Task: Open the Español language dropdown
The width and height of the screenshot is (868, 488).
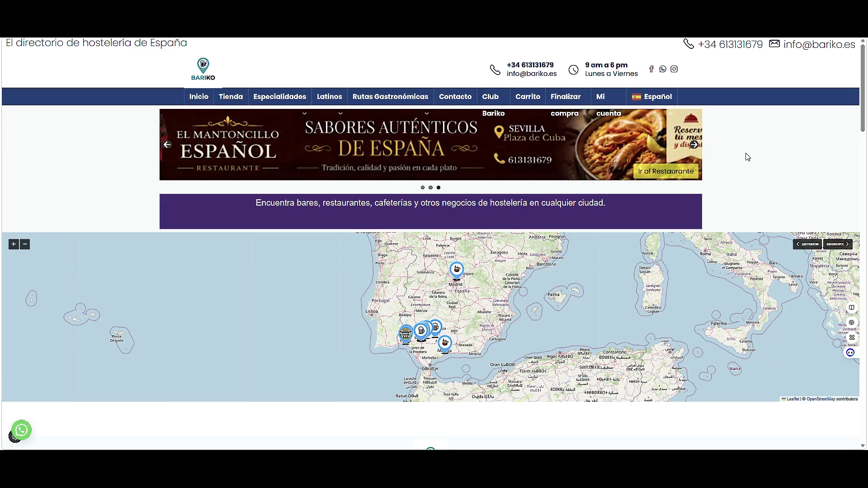Action: (652, 97)
